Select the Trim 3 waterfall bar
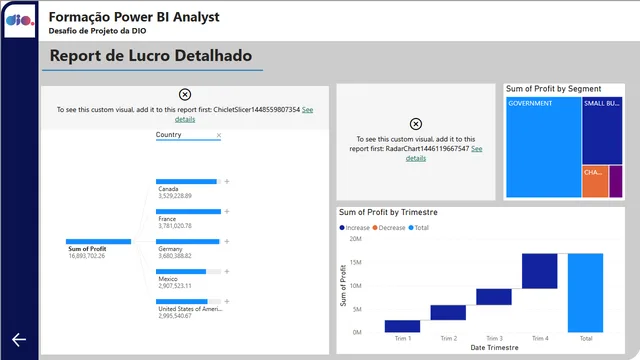This screenshot has height=360, width=640. tap(493, 297)
